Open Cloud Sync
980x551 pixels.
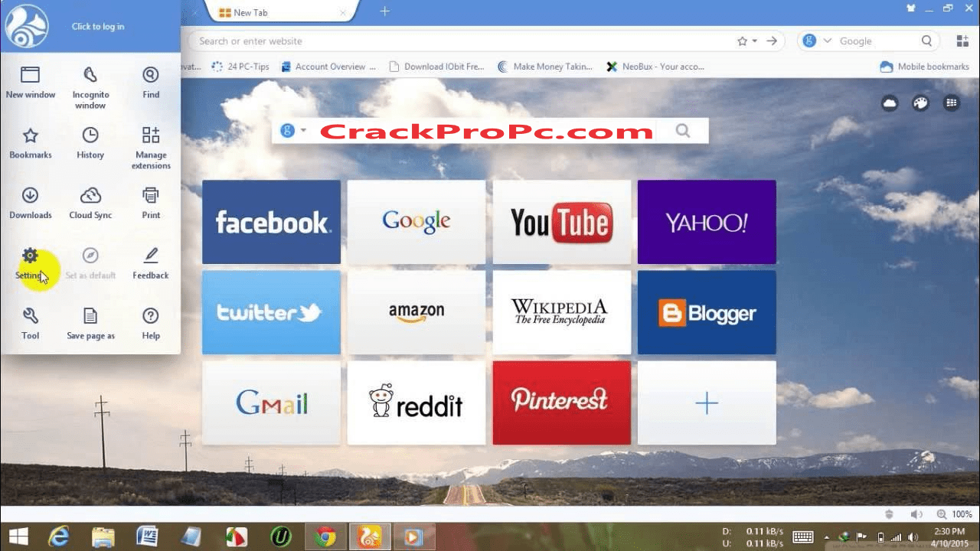coord(90,204)
